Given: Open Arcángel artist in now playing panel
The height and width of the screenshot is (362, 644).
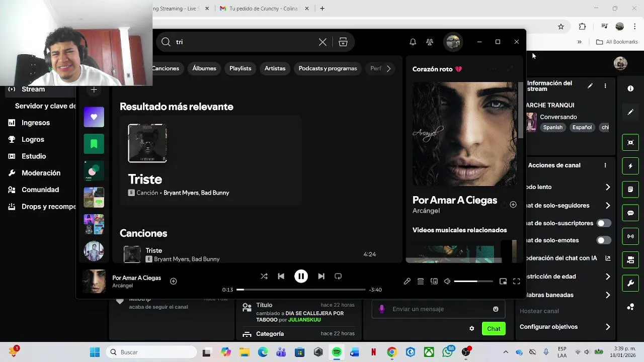Looking at the screenshot, I should [x=426, y=211].
